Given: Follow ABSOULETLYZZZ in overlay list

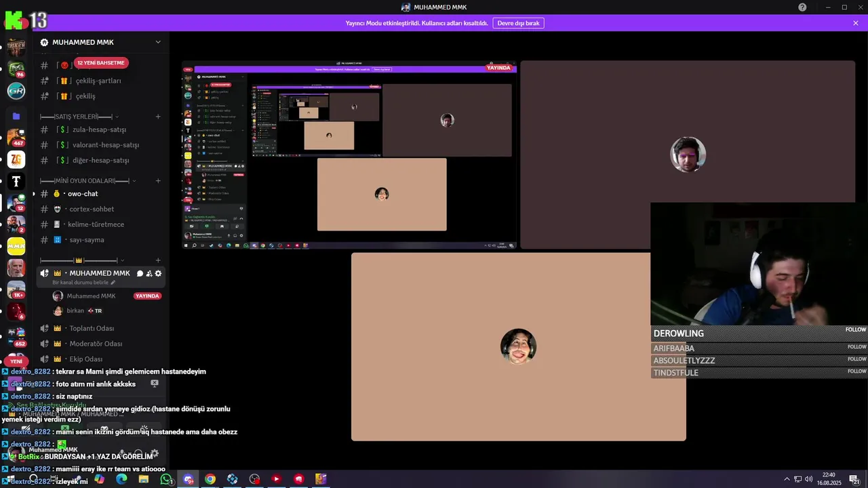Looking at the screenshot, I should pyautogui.click(x=857, y=359).
